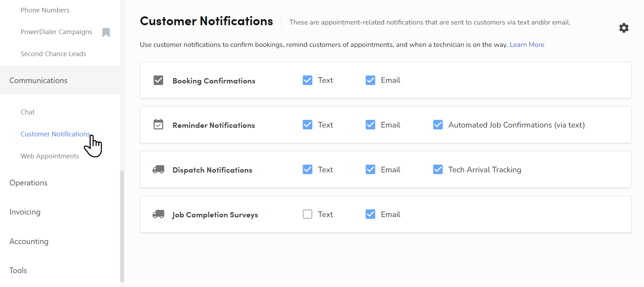This screenshot has height=287, width=644.
Task: Uncheck Text for Reminder Notifications
Action: click(308, 125)
